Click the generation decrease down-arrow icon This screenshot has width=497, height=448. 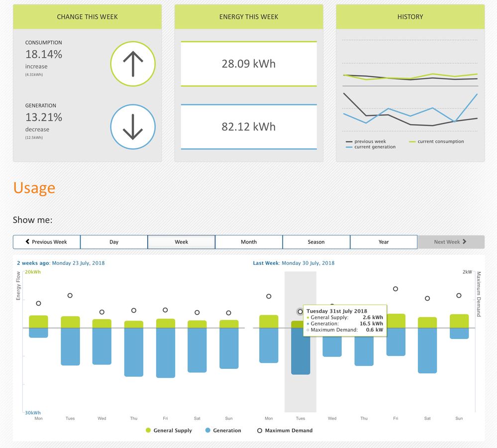133,127
